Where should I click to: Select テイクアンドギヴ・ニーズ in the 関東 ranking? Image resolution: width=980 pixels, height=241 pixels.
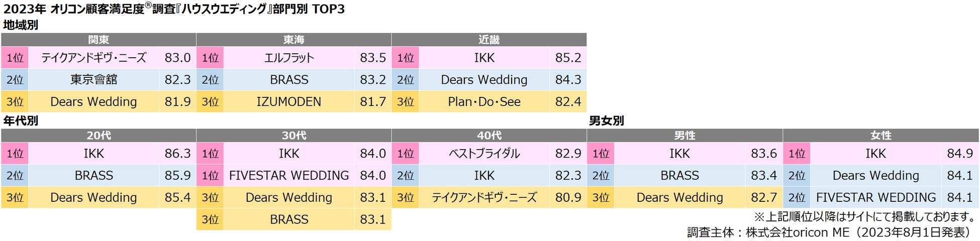[93, 58]
